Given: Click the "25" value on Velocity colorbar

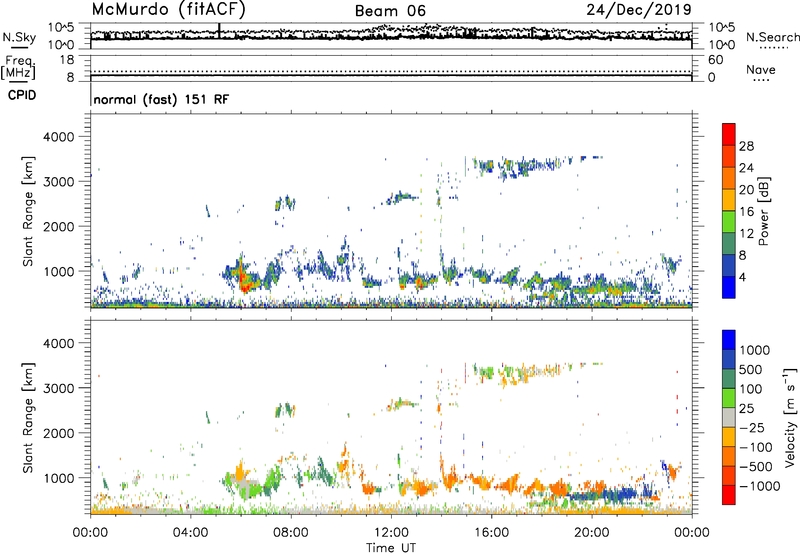Looking at the screenshot, I should 746,409.
